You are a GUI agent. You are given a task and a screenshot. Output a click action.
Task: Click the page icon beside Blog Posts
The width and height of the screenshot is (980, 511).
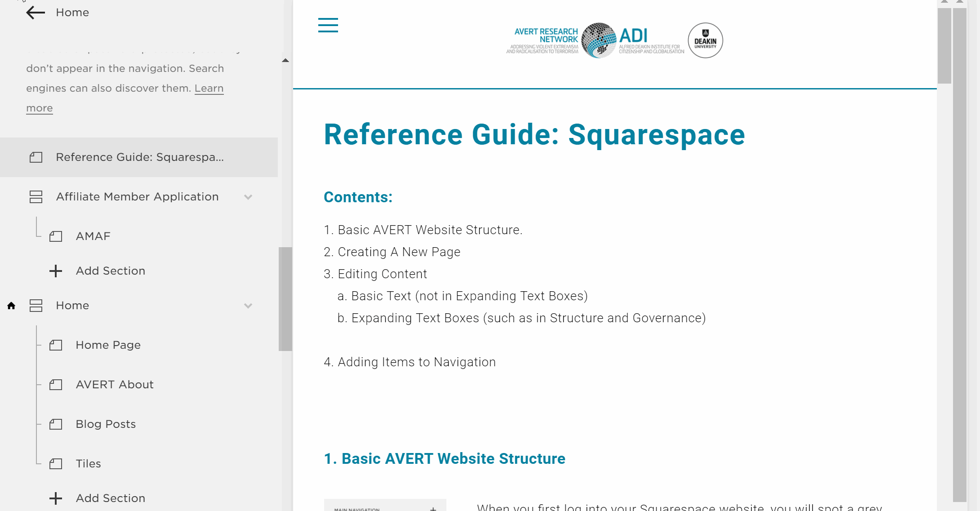[56, 424]
